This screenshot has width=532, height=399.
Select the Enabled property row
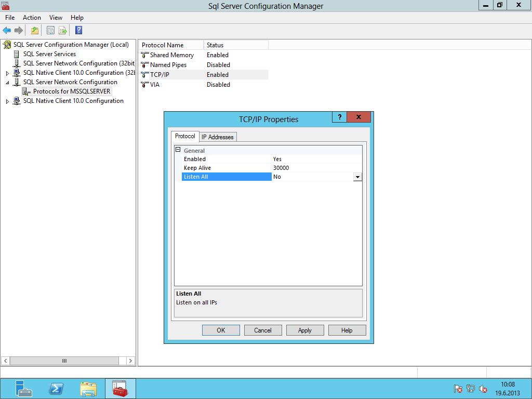(x=272, y=159)
